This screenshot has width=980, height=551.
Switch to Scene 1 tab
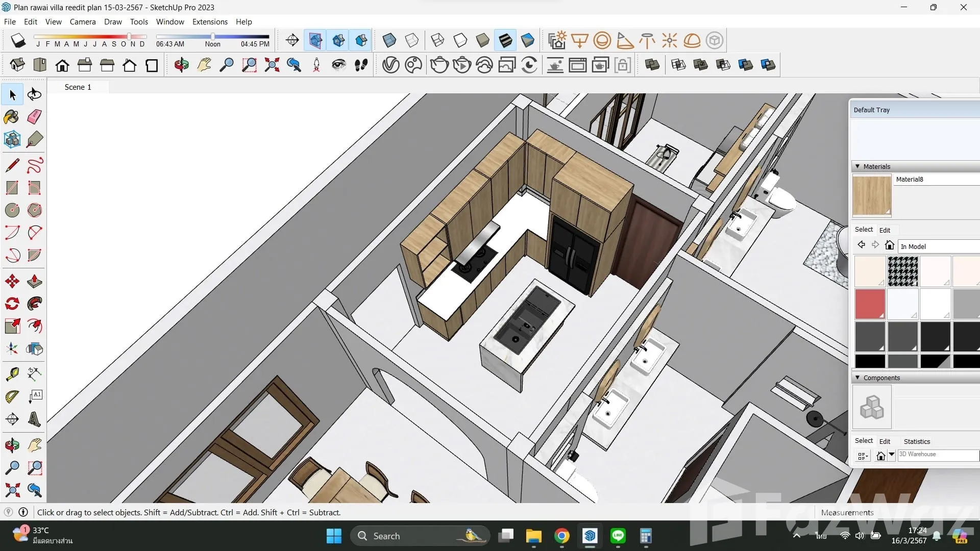(78, 87)
